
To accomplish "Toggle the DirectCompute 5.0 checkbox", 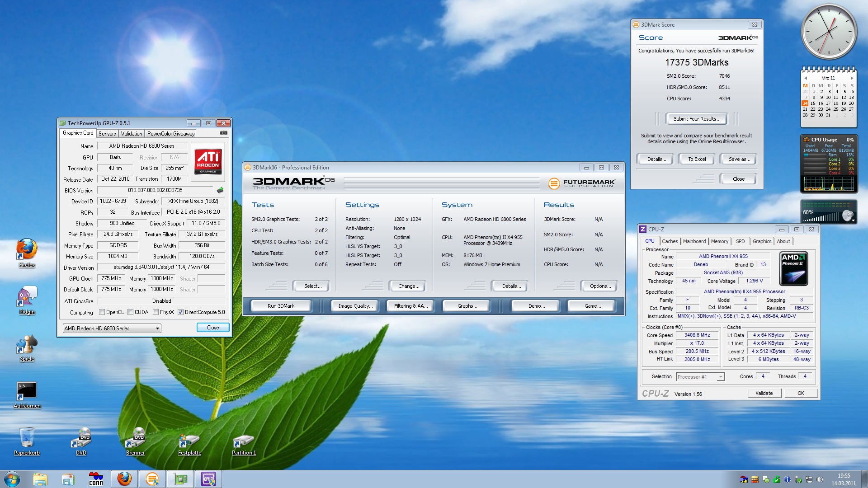I will 181,312.
